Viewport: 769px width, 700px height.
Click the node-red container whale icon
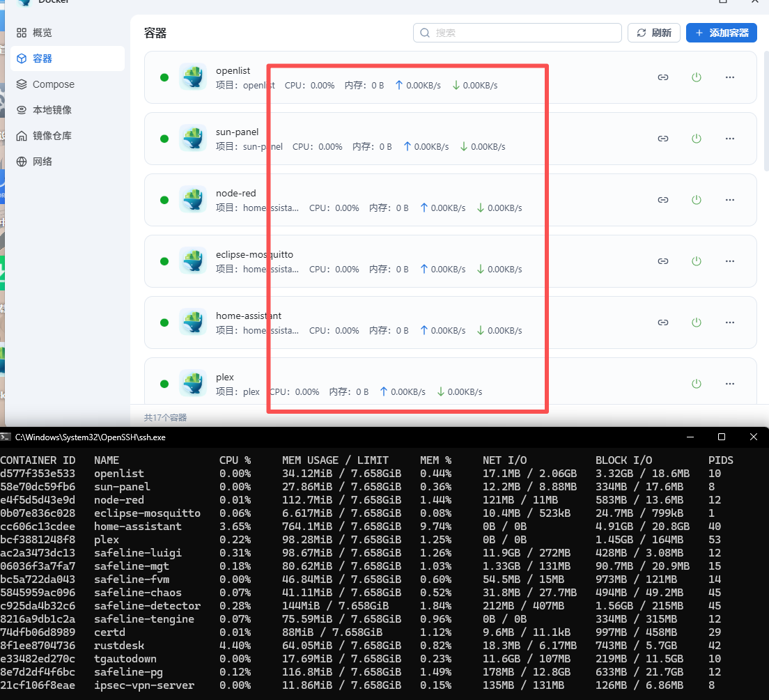pyautogui.click(x=193, y=200)
